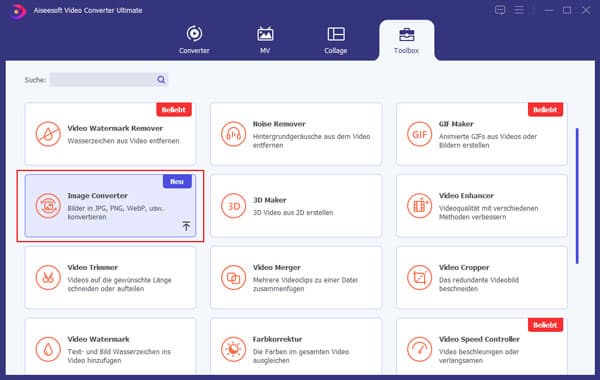Click the search magnifier icon
The width and height of the screenshot is (600, 380).
pyautogui.click(x=161, y=80)
